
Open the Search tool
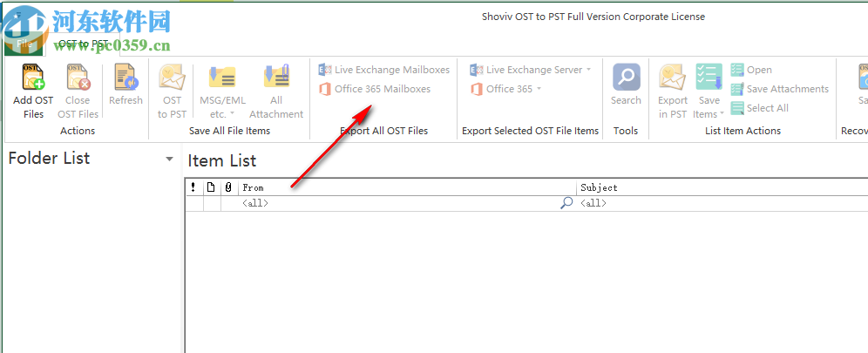(x=626, y=78)
